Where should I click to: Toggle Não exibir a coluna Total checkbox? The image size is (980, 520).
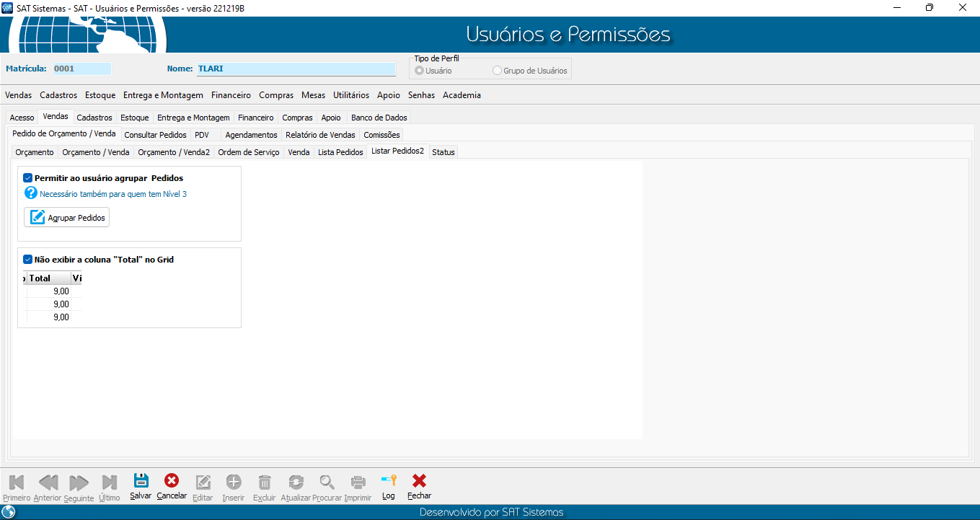tap(28, 260)
